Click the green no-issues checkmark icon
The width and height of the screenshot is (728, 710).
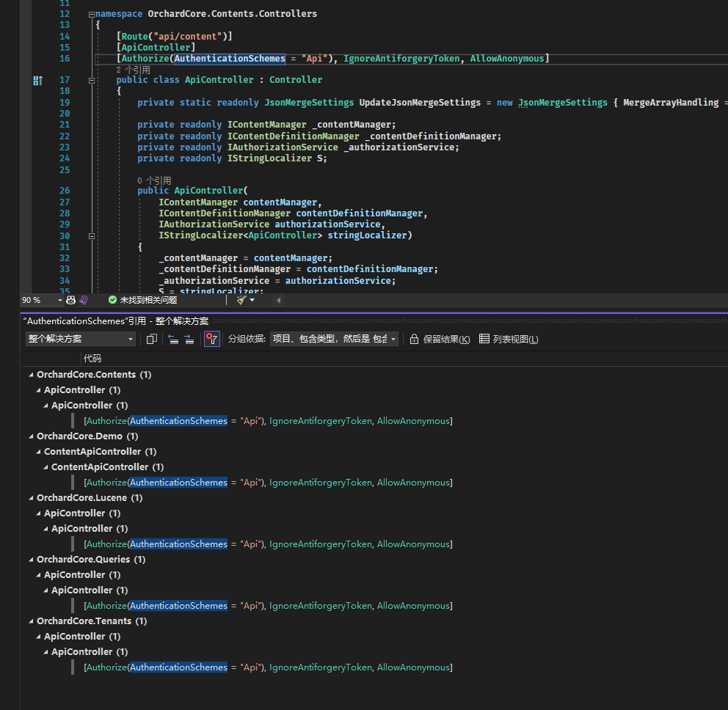[x=112, y=300]
